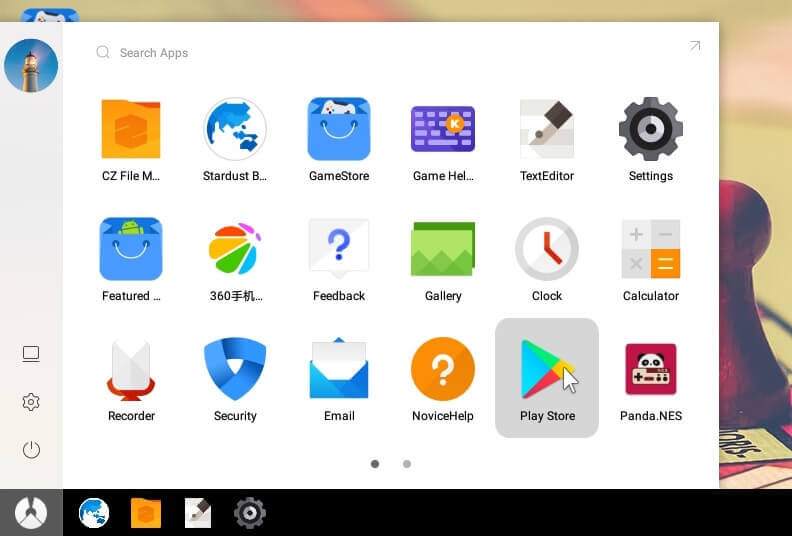Launch Recorder app
Image resolution: width=792 pixels, height=537 pixels.
pos(131,370)
